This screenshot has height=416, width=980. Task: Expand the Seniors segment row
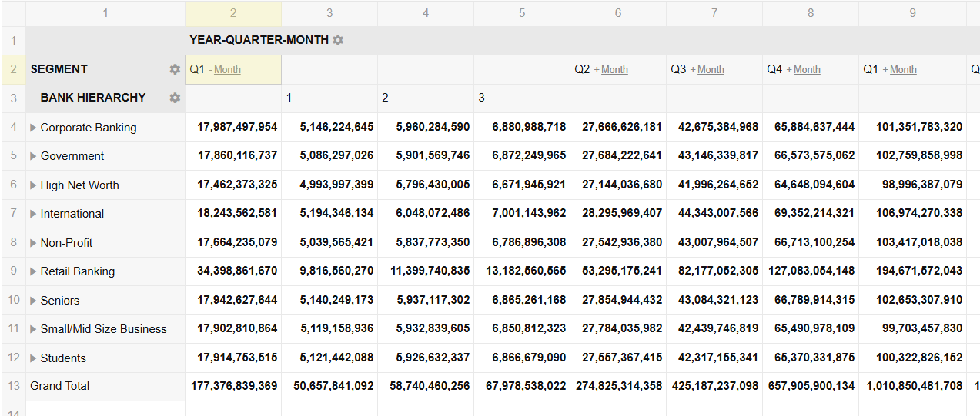pyautogui.click(x=33, y=301)
